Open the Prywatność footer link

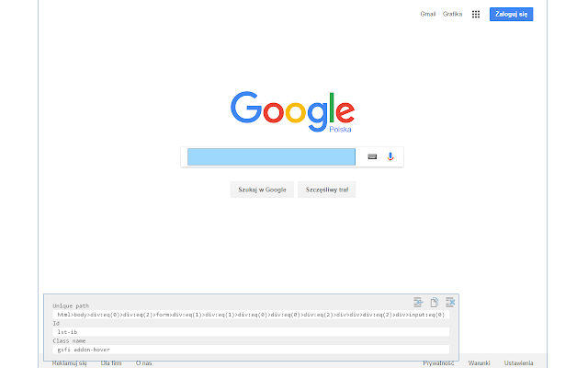(x=438, y=363)
